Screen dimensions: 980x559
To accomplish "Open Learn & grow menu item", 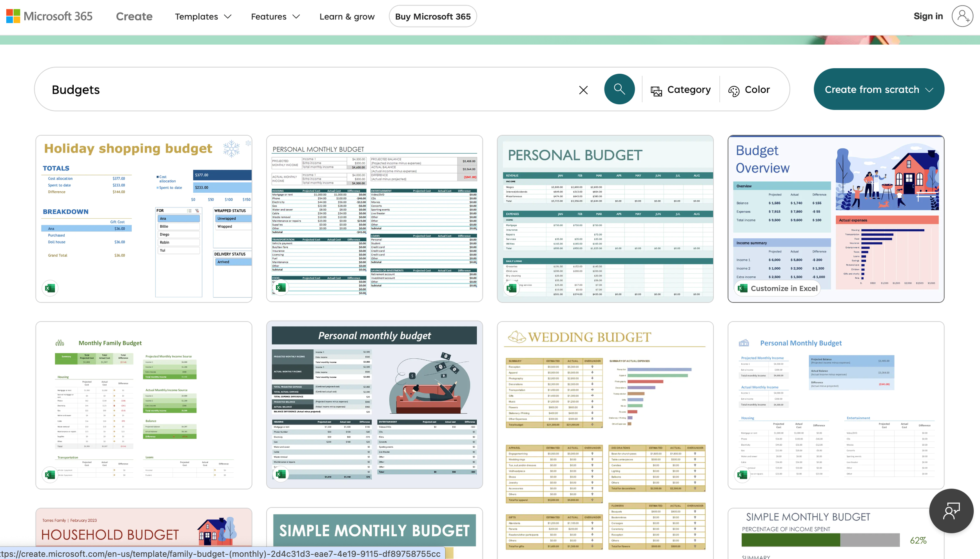I will coord(347,16).
